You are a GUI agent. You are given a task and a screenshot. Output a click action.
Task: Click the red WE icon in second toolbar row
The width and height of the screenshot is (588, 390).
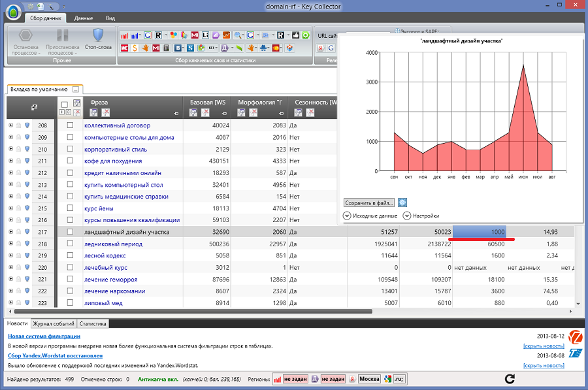point(124,48)
